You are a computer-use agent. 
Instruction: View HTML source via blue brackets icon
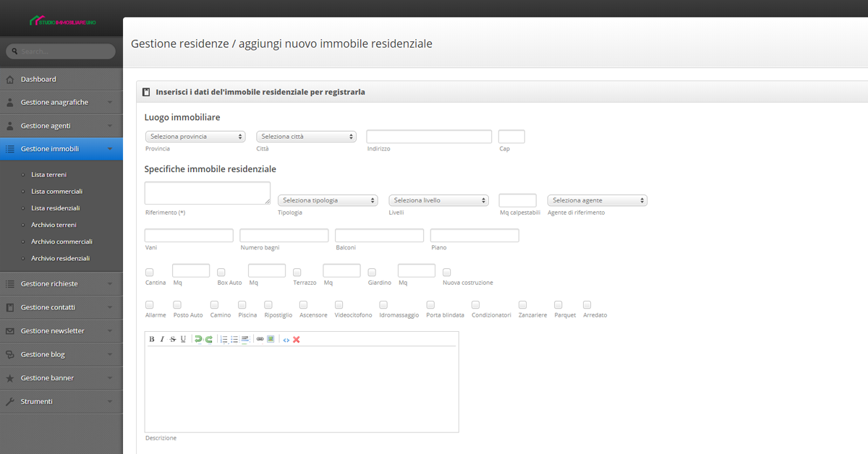[286, 339]
